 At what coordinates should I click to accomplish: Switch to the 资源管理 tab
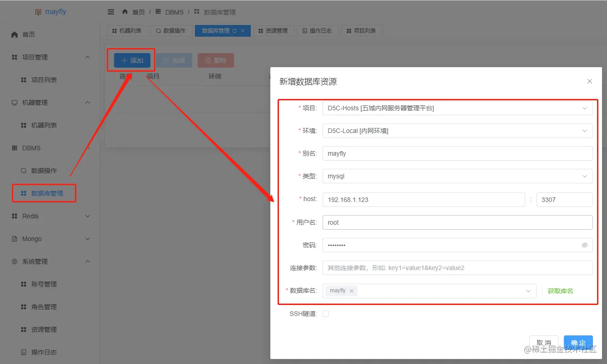(x=274, y=31)
